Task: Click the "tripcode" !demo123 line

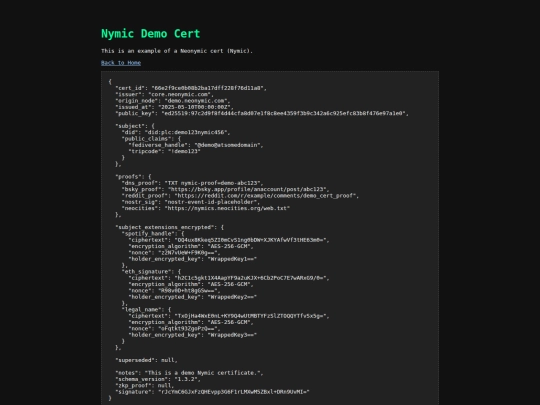Action: (x=164, y=151)
